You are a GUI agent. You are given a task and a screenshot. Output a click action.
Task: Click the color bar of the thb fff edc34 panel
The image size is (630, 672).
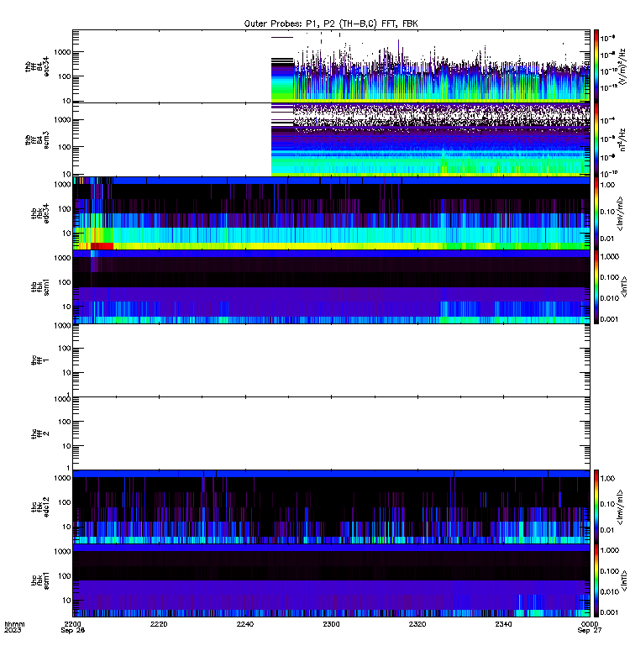coord(596,66)
